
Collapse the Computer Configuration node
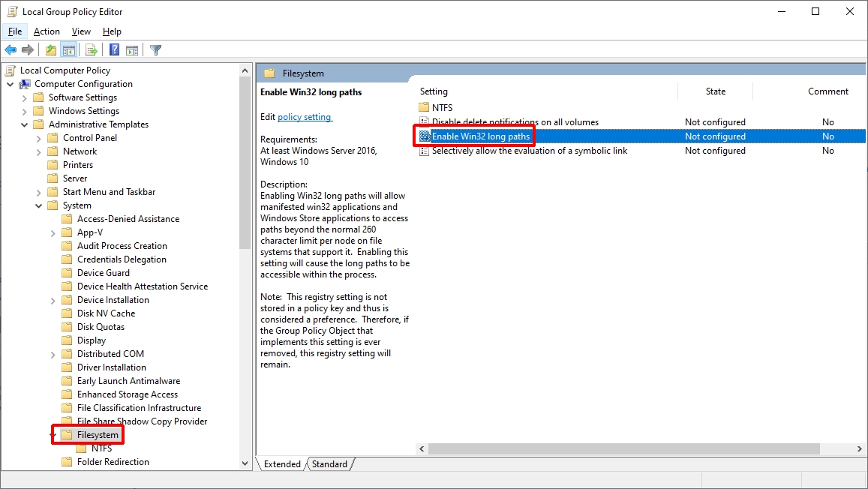pos(11,84)
